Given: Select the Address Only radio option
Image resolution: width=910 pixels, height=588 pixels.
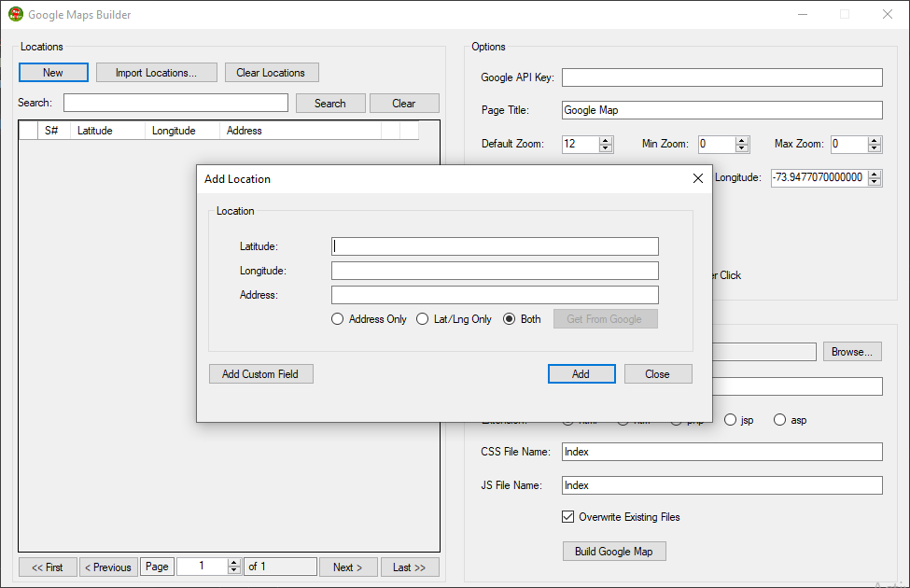Looking at the screenshot, I should tap(337, 318).
